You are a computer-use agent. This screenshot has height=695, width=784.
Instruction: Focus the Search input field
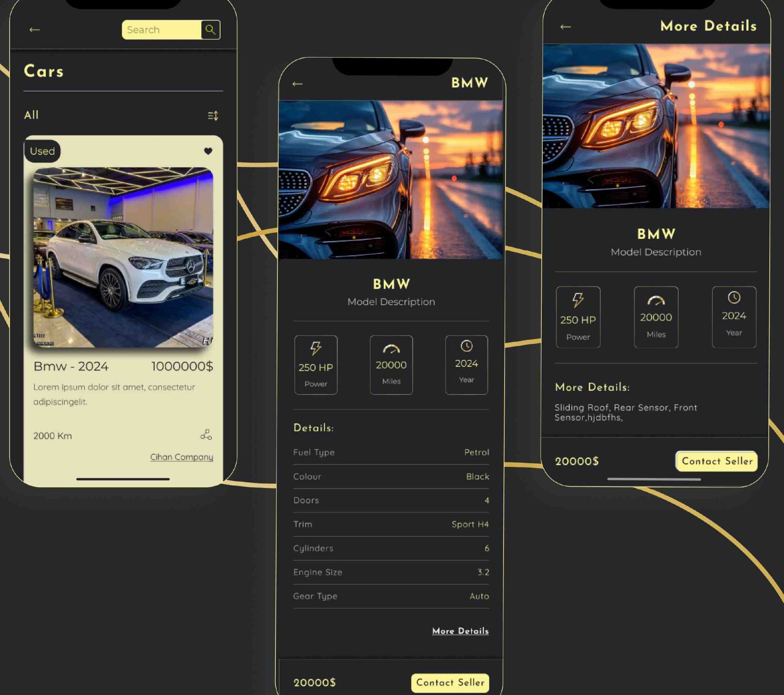click(162, 30)
